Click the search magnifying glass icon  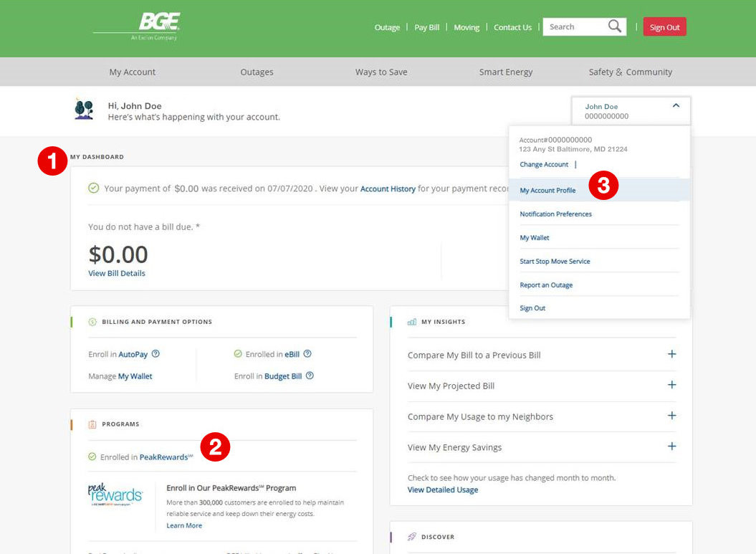(x=614, y=26)
